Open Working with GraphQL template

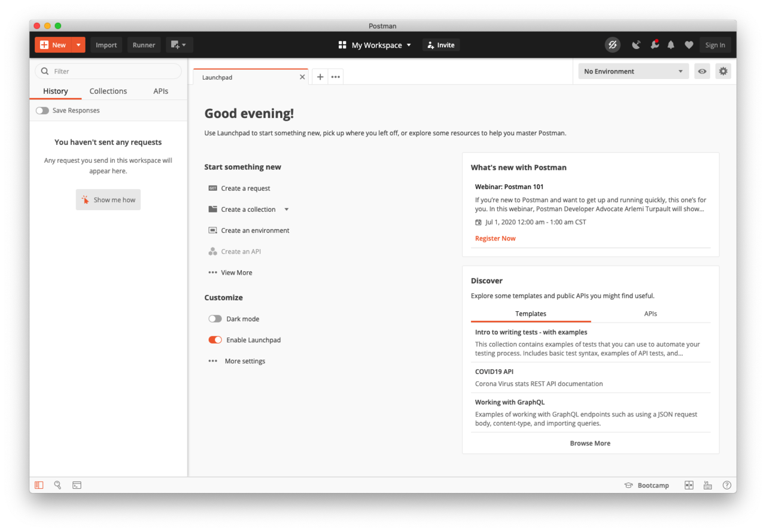click(x=591, y=413)
